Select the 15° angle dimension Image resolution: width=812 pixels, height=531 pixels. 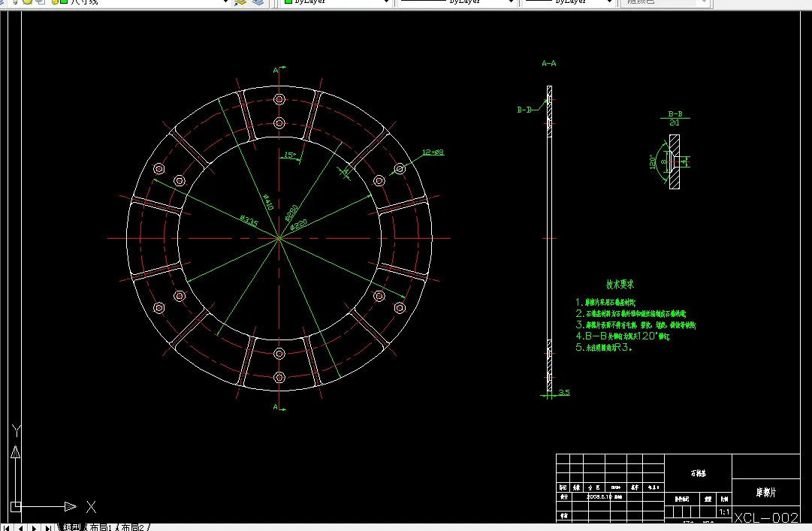(x=289, y=155)
